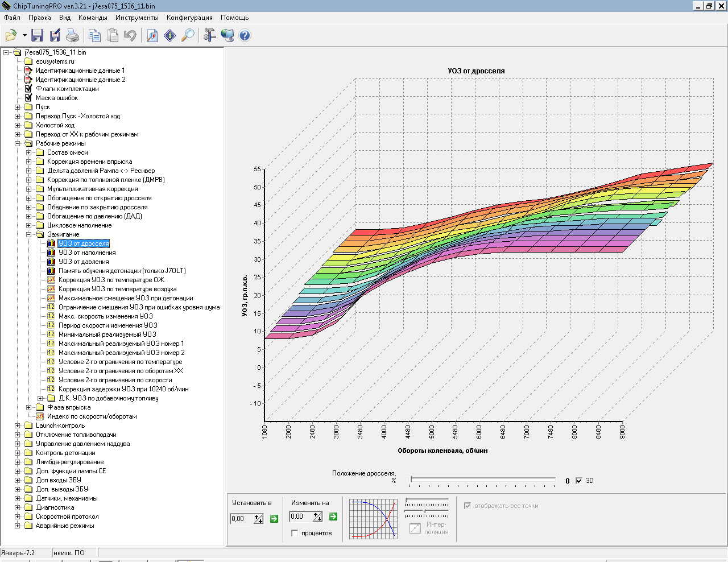Click the Save As icon with pen

click(x=55, y=35)
